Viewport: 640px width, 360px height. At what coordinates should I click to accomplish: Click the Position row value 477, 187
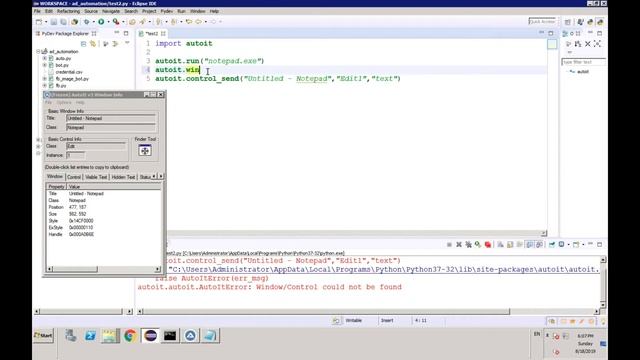[x=78, y=207]
